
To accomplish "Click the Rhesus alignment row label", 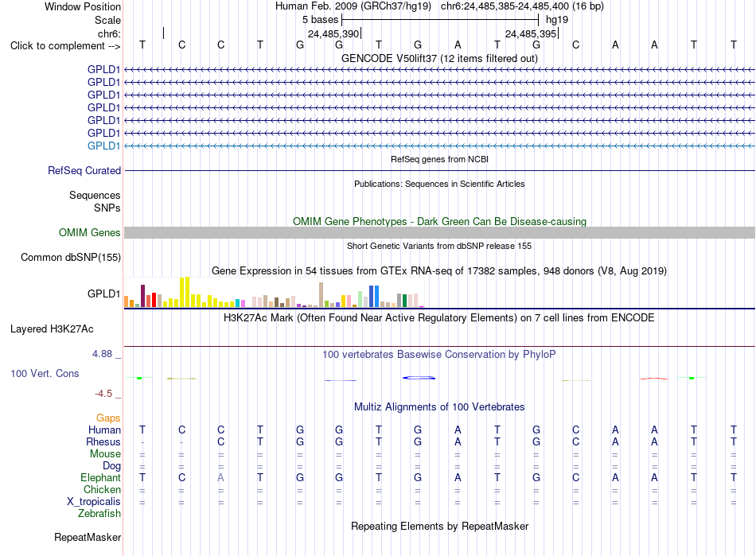I will (x=103, y=441).
